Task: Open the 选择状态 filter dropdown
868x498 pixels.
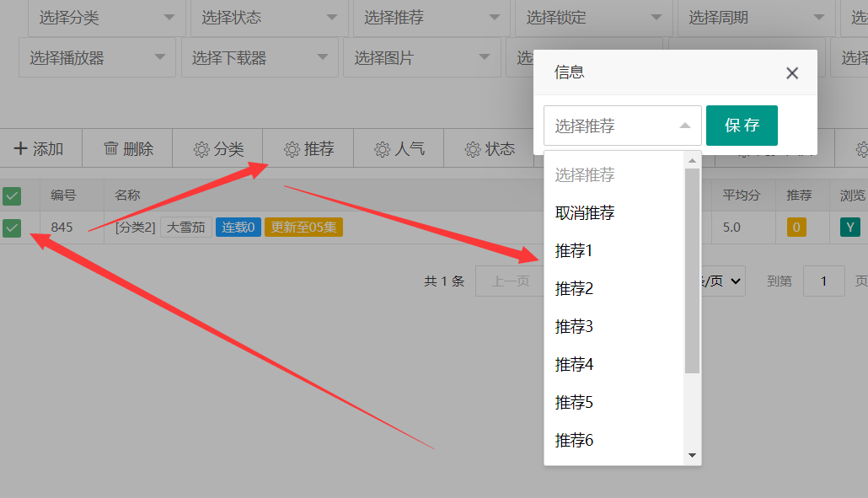Action: (269, 18)
